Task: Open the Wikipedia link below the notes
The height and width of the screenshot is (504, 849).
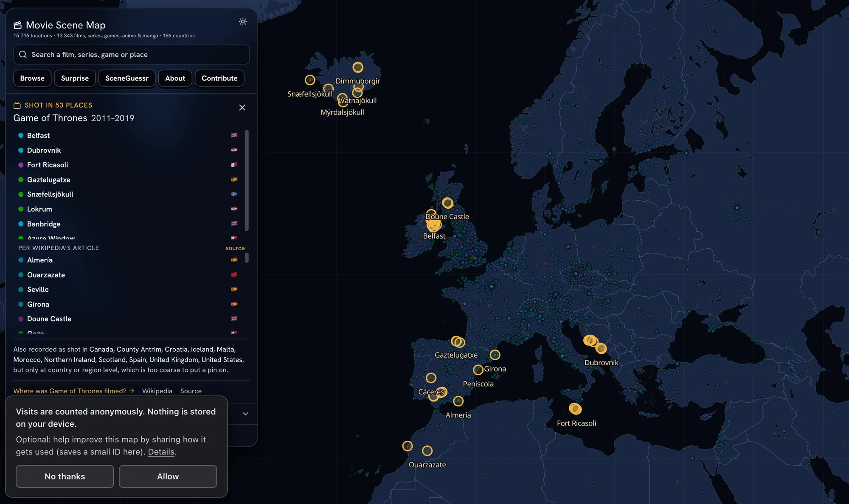Action: coord(157,391)
